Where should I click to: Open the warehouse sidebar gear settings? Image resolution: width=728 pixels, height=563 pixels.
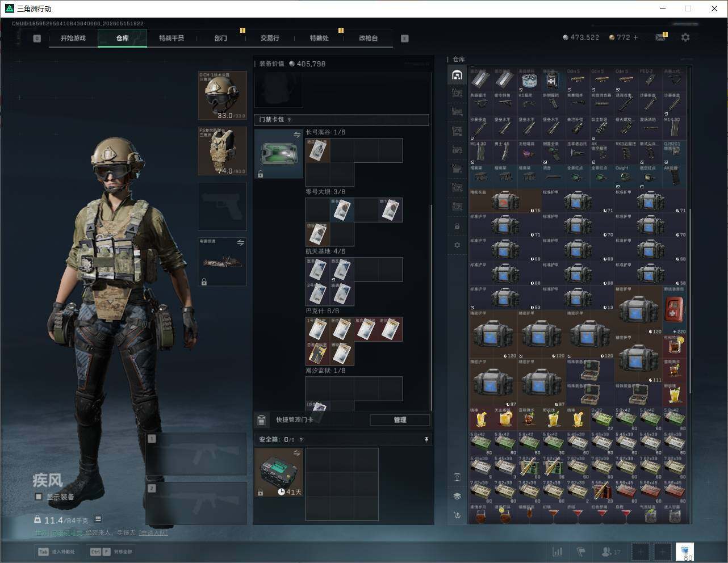(457, 245)
